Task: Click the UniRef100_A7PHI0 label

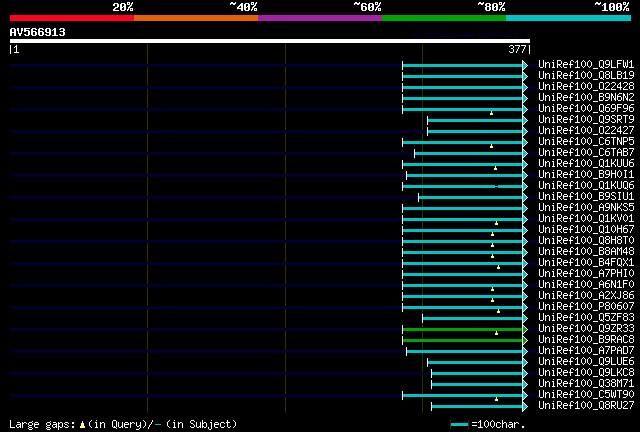Action: click(x=586, y=274)
